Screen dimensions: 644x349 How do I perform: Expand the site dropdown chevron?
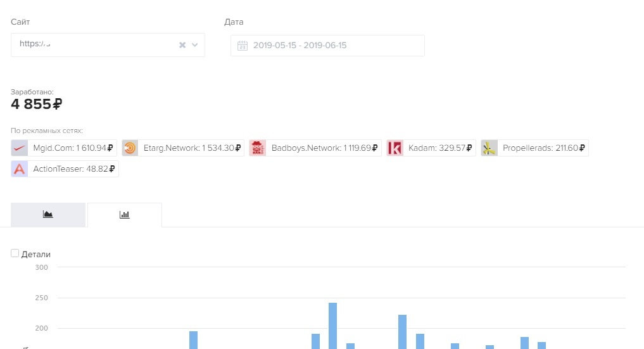pos(194,45)
